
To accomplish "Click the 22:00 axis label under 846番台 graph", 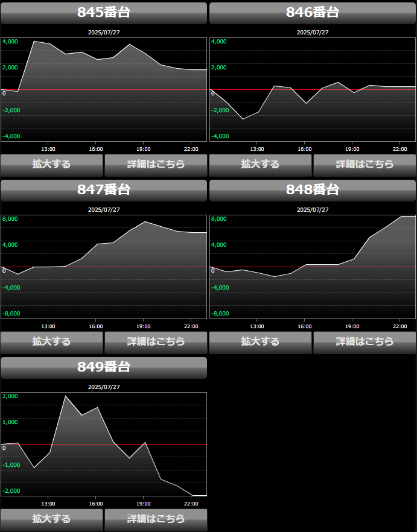I will 399,149.
